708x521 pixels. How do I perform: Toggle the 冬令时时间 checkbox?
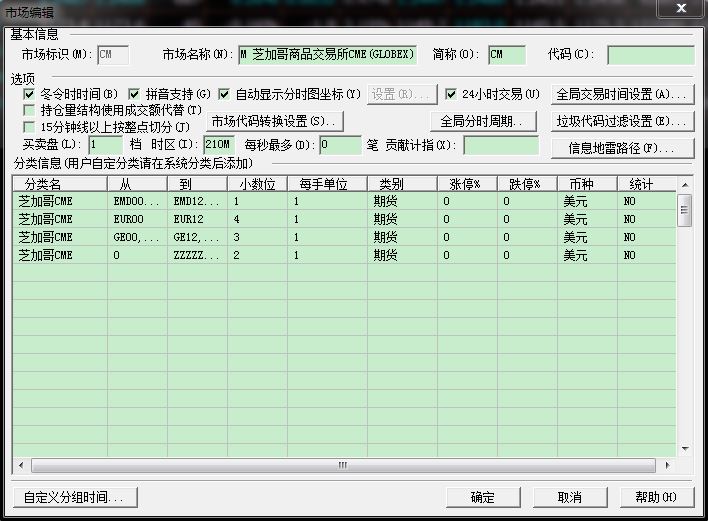click(x=29, y=94)
